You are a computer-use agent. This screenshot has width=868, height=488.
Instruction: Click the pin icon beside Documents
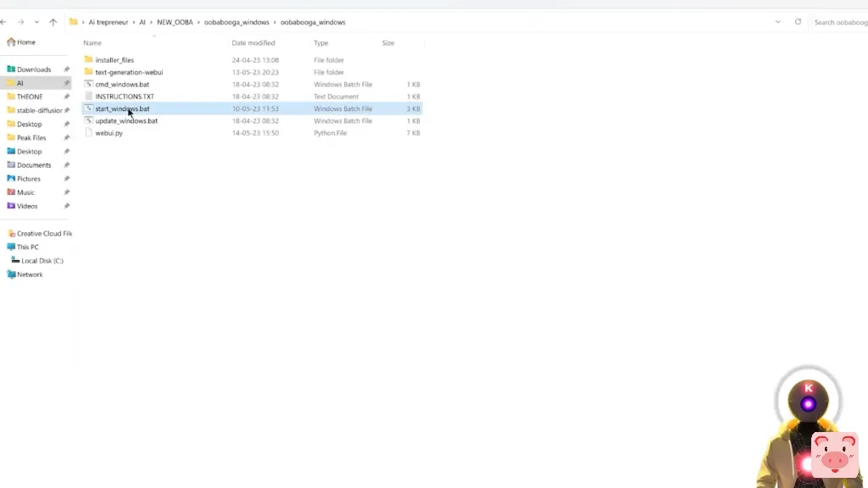[66, 165]
